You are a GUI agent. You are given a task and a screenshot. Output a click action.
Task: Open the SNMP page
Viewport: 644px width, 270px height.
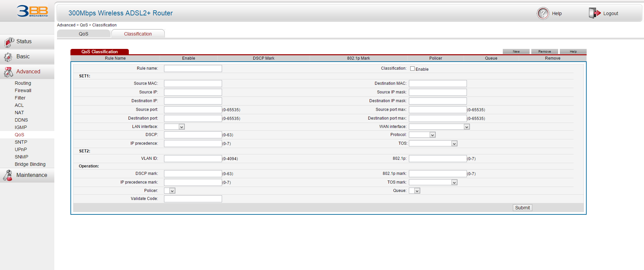tap(21, 157)
